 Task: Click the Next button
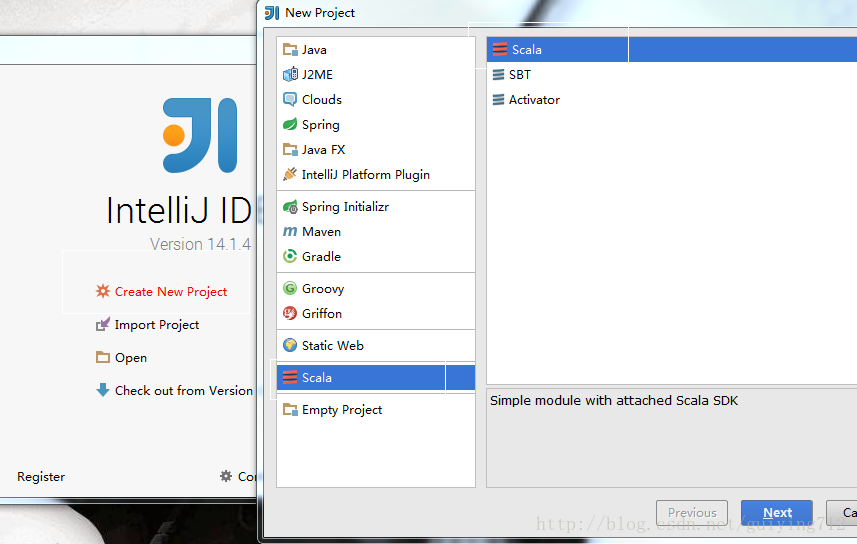coord(777,513)
